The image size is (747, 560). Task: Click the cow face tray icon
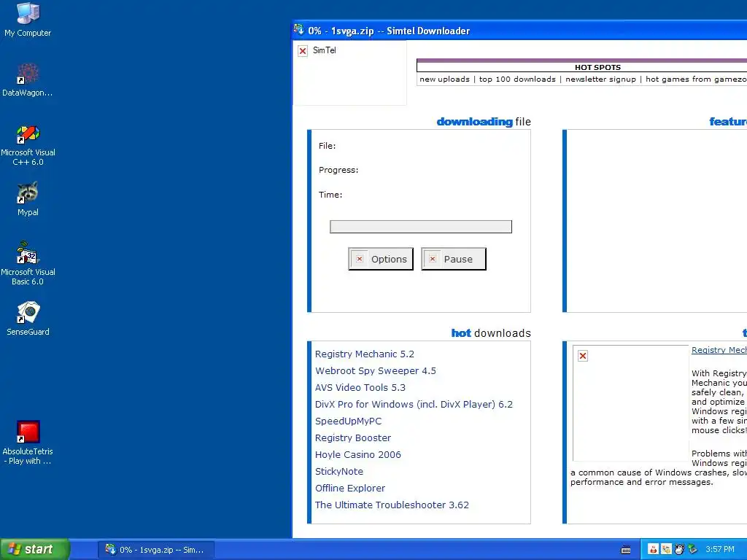point(679,550)
